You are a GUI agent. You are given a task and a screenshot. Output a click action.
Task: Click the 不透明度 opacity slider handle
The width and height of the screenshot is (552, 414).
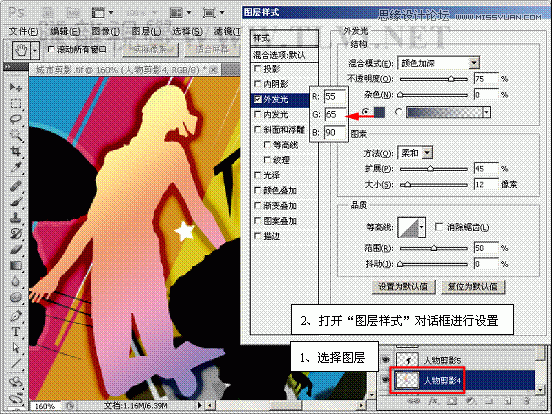point(451,79)
